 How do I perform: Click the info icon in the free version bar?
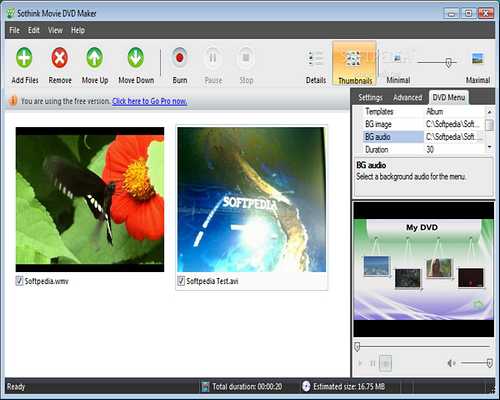click(13, 101)
